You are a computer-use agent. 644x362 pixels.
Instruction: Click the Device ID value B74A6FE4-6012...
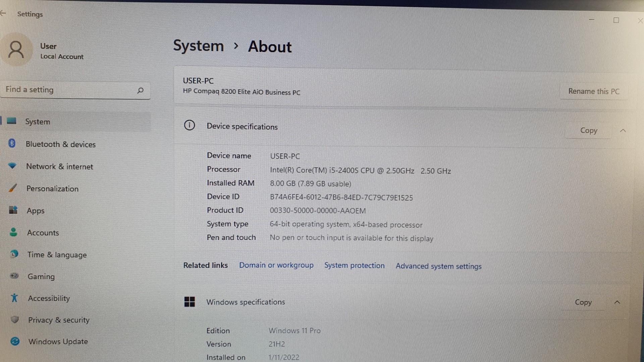coord(341,197)
